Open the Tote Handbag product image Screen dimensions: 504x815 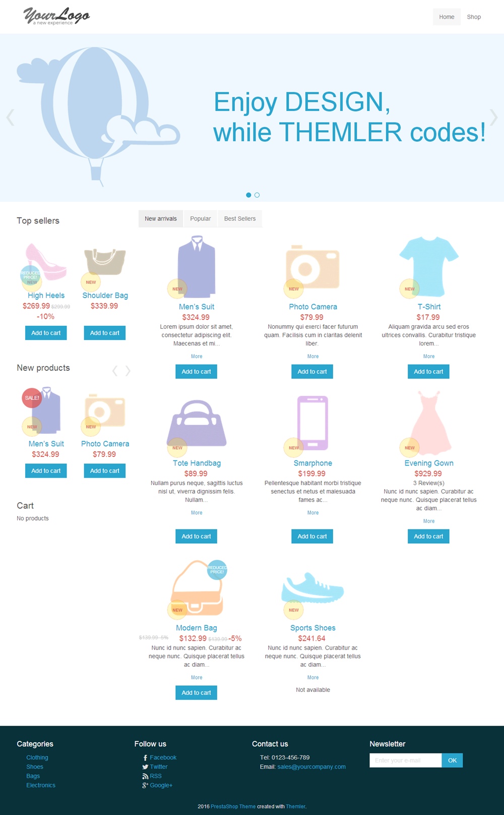[197, 423]
